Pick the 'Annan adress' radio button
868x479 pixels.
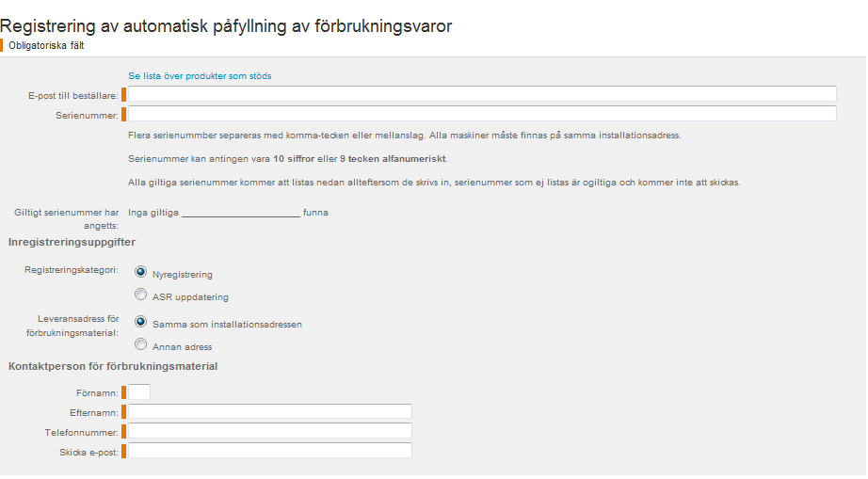coord(140,344)
